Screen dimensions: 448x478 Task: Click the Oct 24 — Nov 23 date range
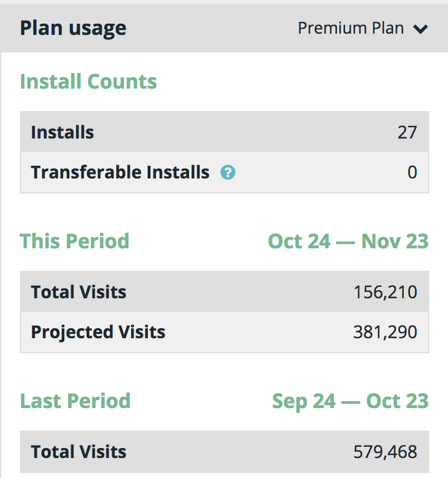(x=348, y=241)
